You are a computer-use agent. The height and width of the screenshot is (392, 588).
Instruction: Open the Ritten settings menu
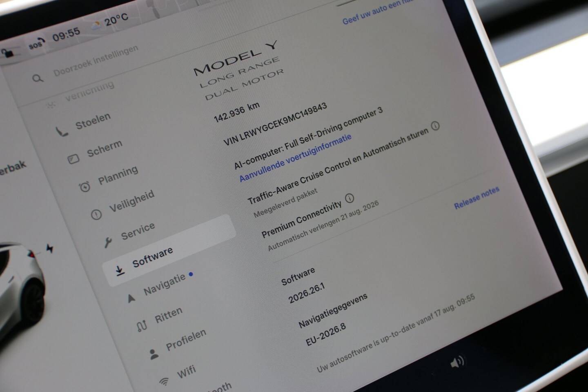coord(169,315)
